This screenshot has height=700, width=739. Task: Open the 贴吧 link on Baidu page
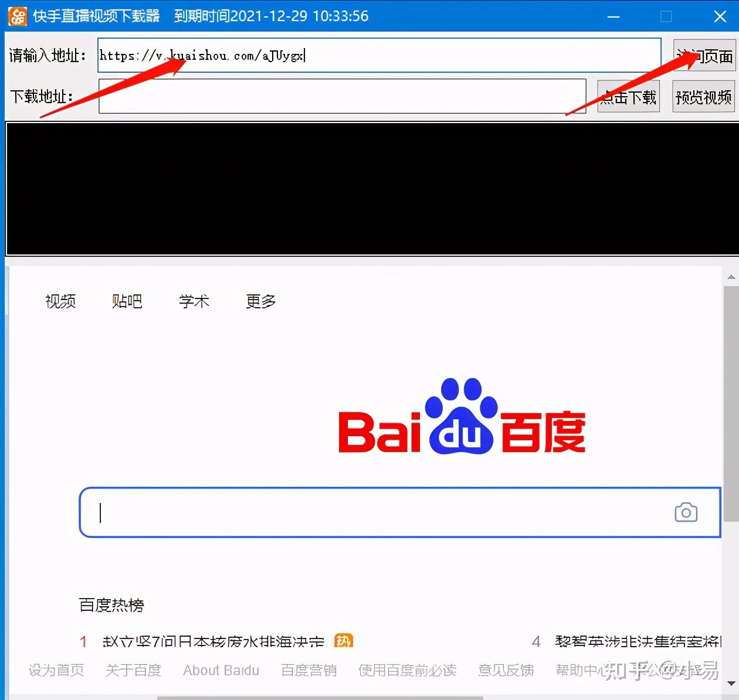(127, 301)
